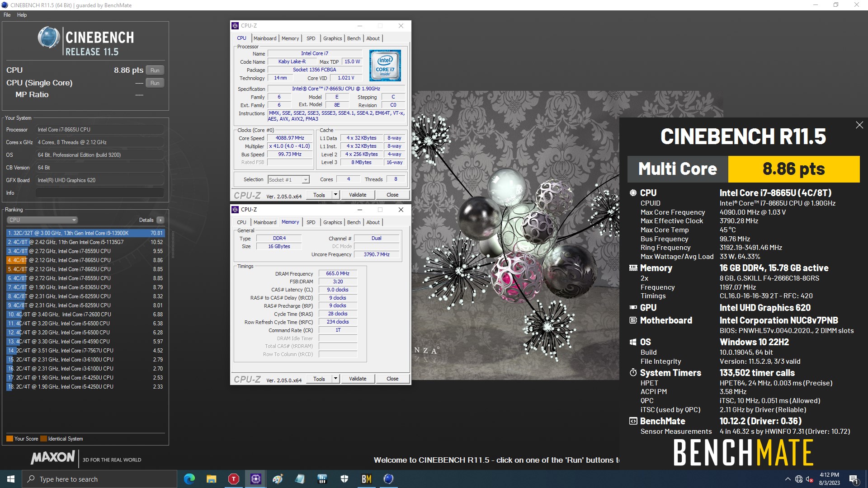
Task: Open the CPU ranking type dropdown
Action: point(42,220)
